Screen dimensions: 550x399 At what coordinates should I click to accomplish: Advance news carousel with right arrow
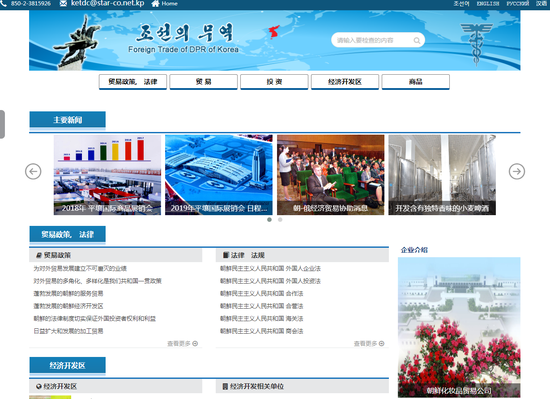(x=517, y=171)
